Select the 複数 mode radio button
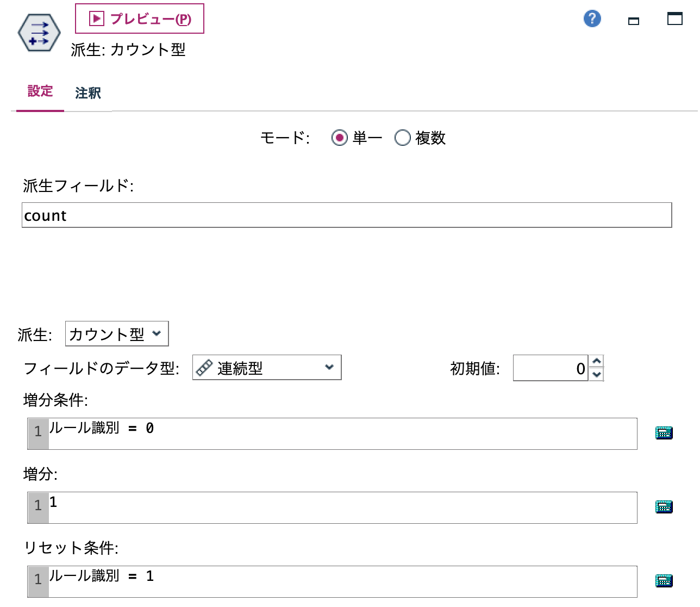Viewport: 700px width, 607px height. 403,138
